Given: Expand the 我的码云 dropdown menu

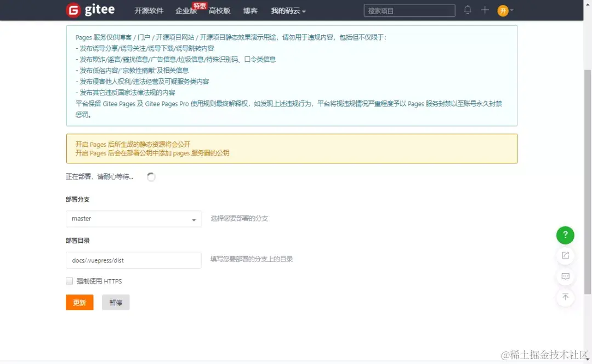Looking at the screenshot, I should tap(285, 10).
